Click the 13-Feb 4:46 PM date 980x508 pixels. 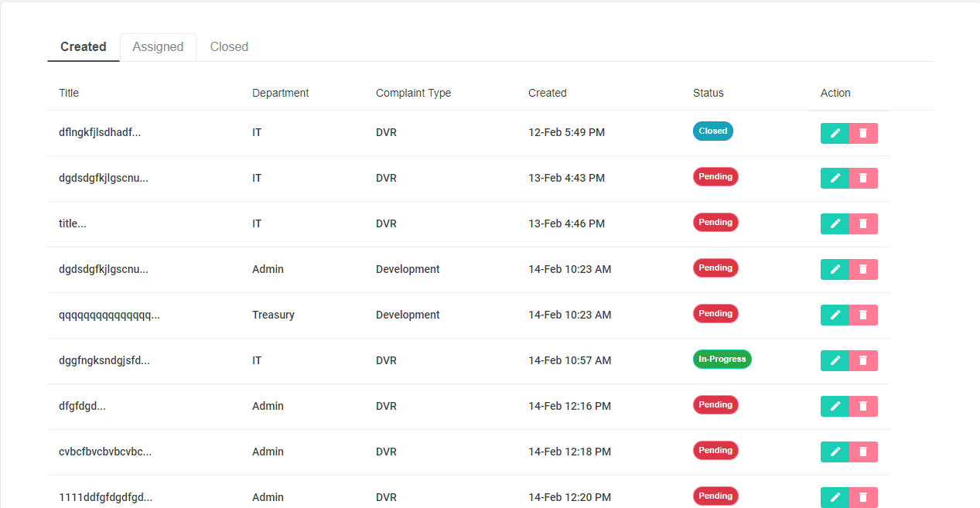(567, 223)
